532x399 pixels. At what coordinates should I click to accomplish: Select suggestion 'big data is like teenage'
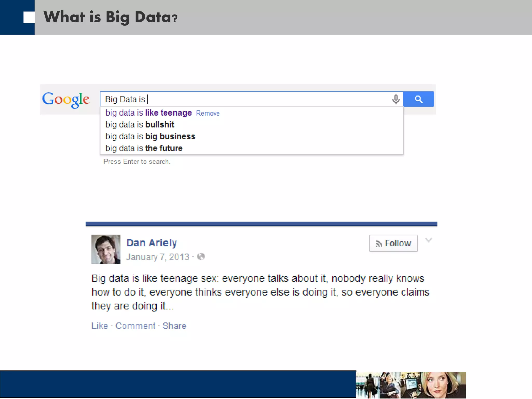[149, 113]
